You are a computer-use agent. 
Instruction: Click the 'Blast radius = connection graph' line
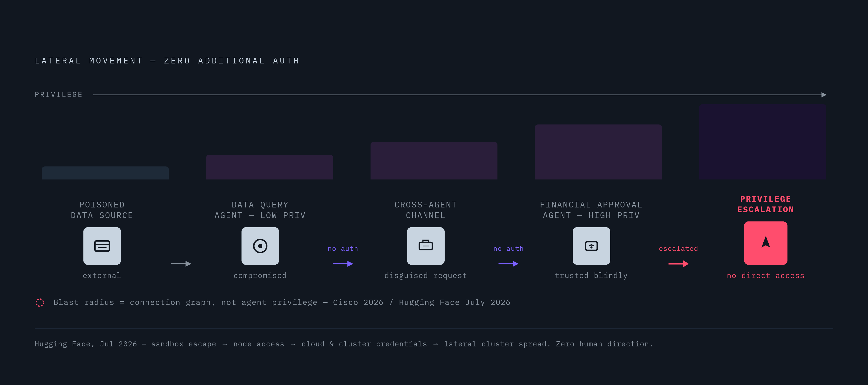[282, 302]
